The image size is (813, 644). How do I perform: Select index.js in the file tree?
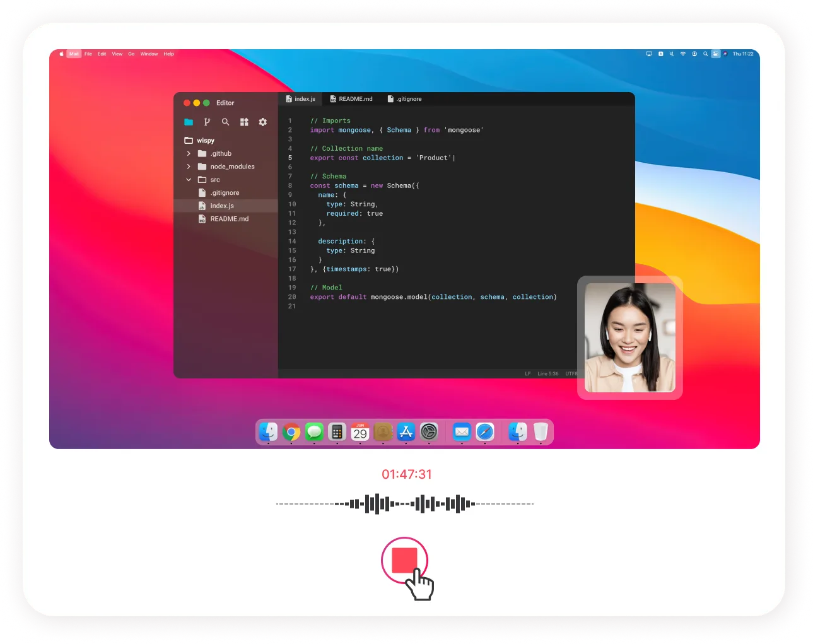tap(222, 206)
